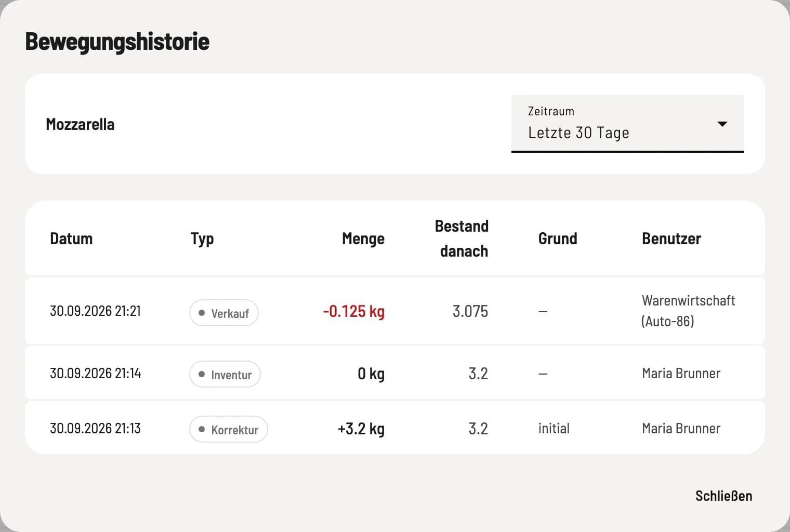Select the row dated 30.09.2026 21:13

(395, 428)
